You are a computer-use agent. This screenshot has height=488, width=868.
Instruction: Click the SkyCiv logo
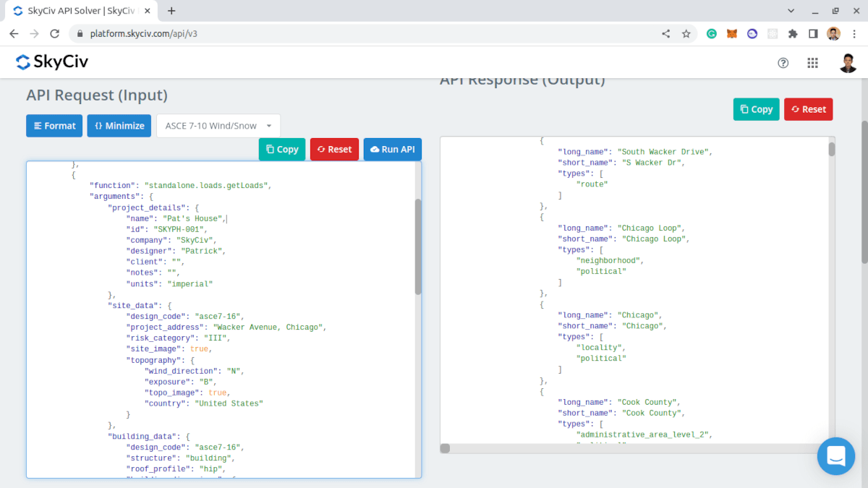51,62
